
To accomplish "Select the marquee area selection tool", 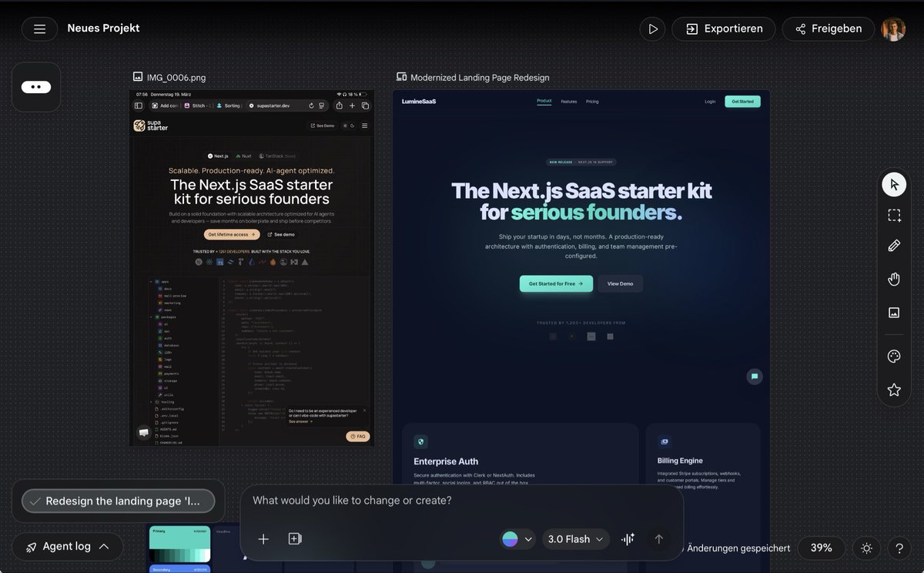I will click(894, 216).
